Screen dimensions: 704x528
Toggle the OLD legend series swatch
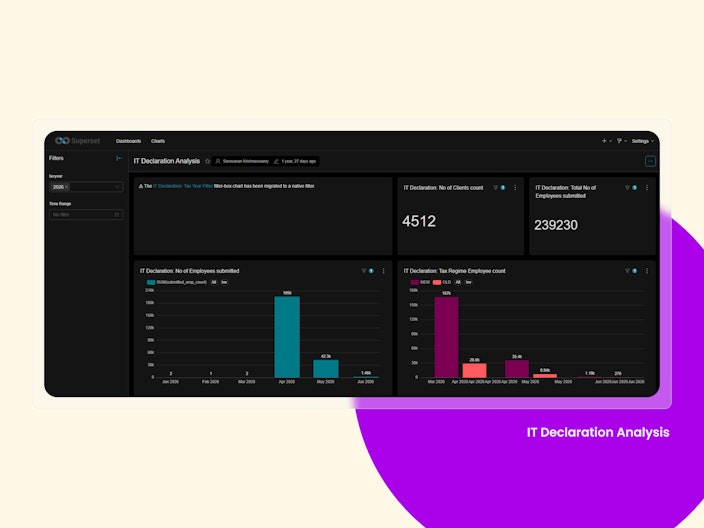436,282
